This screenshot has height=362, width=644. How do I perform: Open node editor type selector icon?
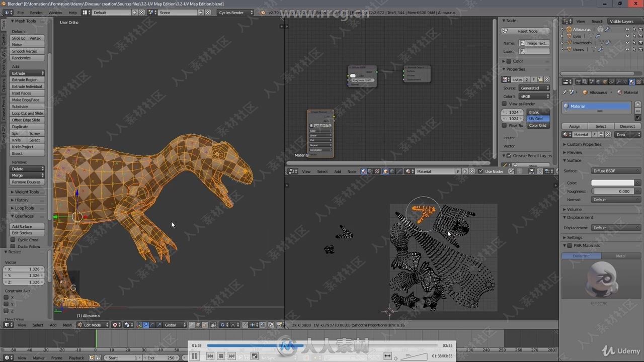293,171
